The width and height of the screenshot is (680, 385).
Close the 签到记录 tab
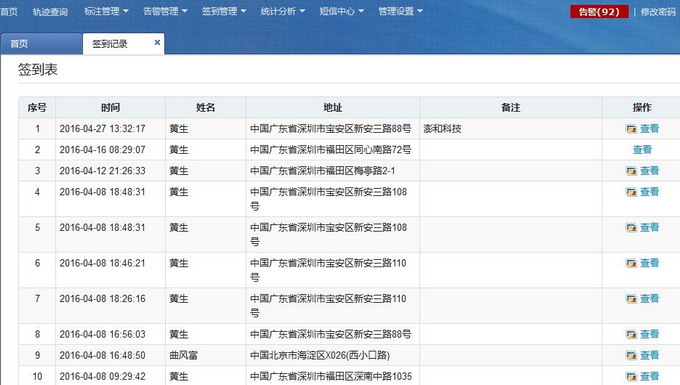click(x=157, y=42)
